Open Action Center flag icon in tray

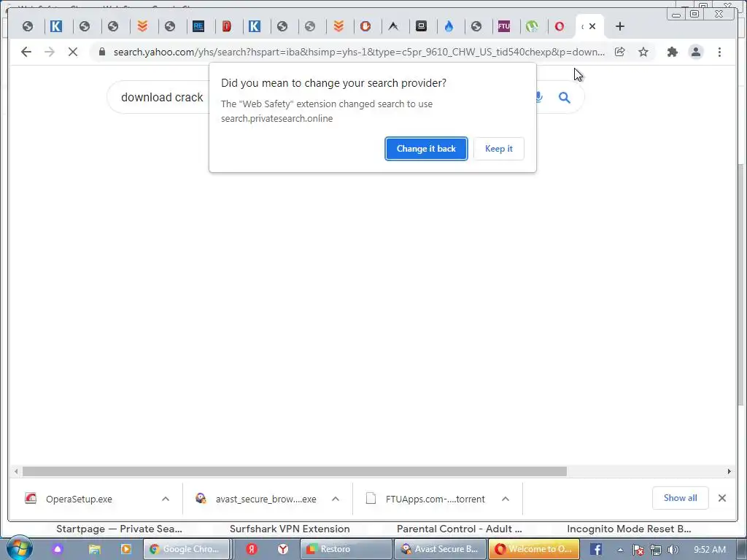pyautogui.click(x=638, y=550)
